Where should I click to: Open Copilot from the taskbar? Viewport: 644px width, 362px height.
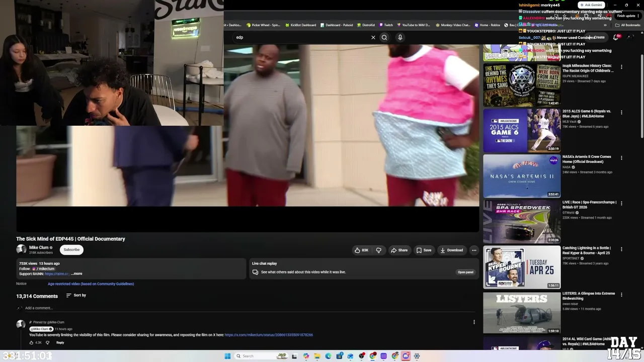(x=306, y=356)
